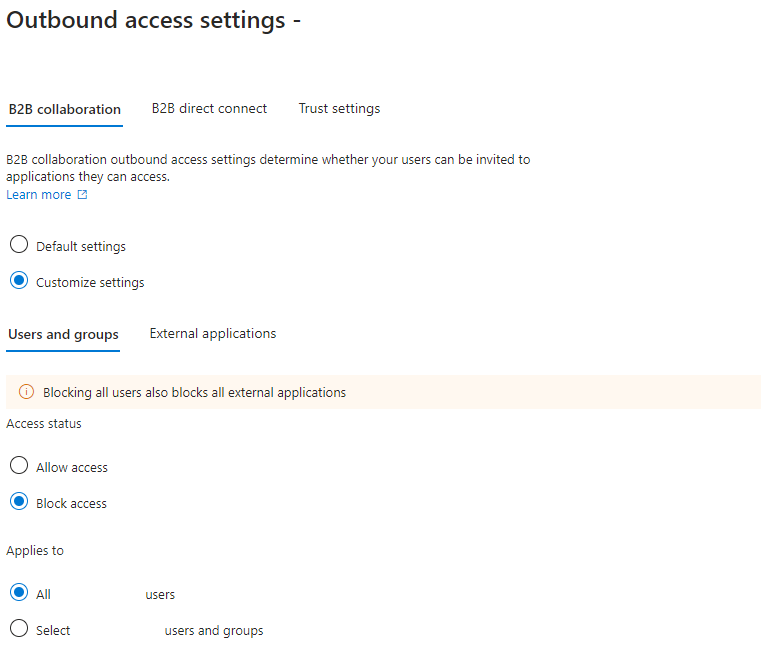The image size is (761, 650).
Task: Click the info icon in the warning banner
Action: (x=26, y=392)
